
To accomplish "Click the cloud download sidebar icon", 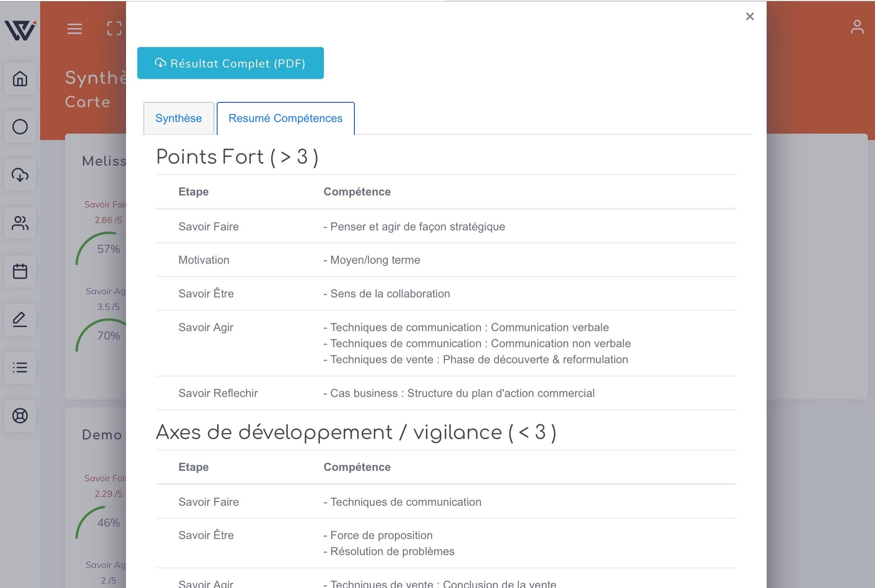I will (x=20, y=175).
